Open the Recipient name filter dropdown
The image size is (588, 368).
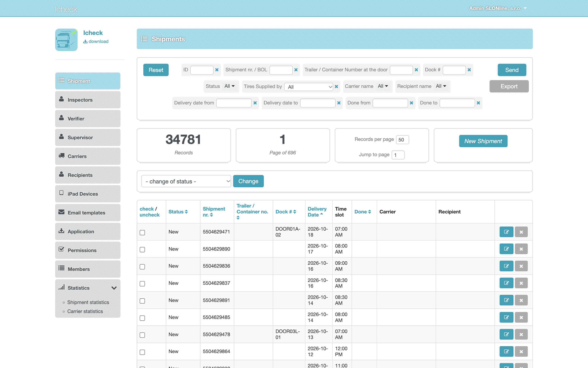tap(441, 86)
